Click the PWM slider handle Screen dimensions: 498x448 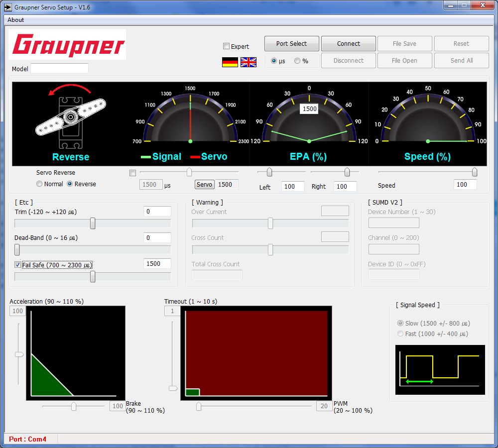click(199, 406)
